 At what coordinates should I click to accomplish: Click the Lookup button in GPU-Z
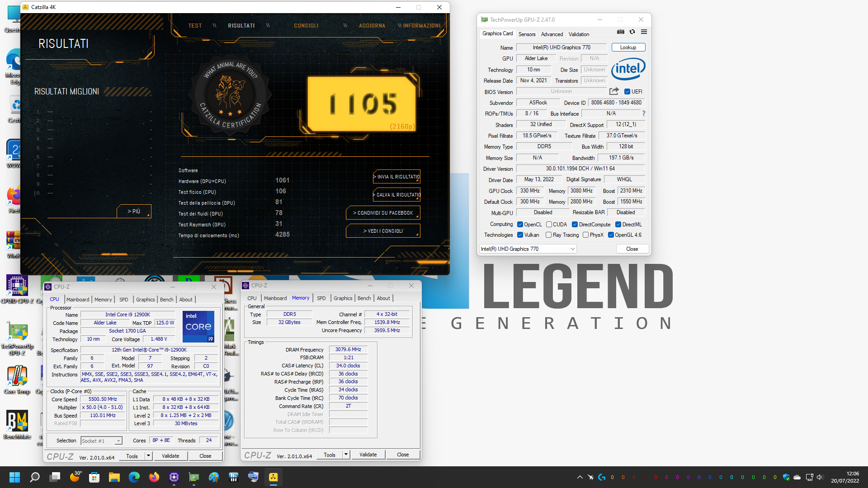pyautogui.click(x=628, y=47)
